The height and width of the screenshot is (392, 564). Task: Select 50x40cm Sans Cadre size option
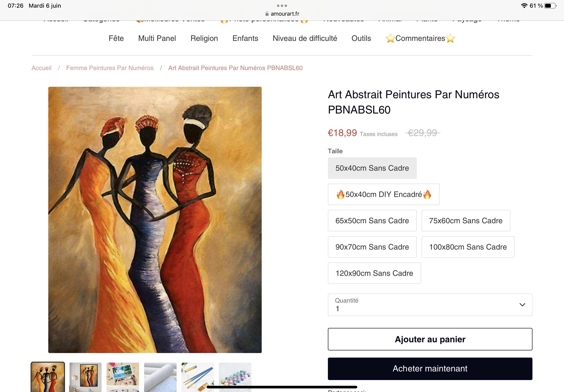click(x=372, y=168)
